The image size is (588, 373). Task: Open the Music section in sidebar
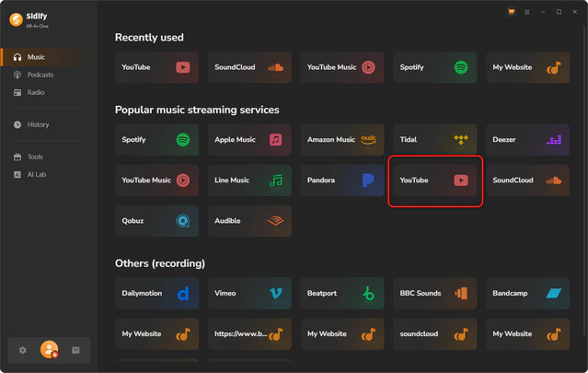[45, 57]
